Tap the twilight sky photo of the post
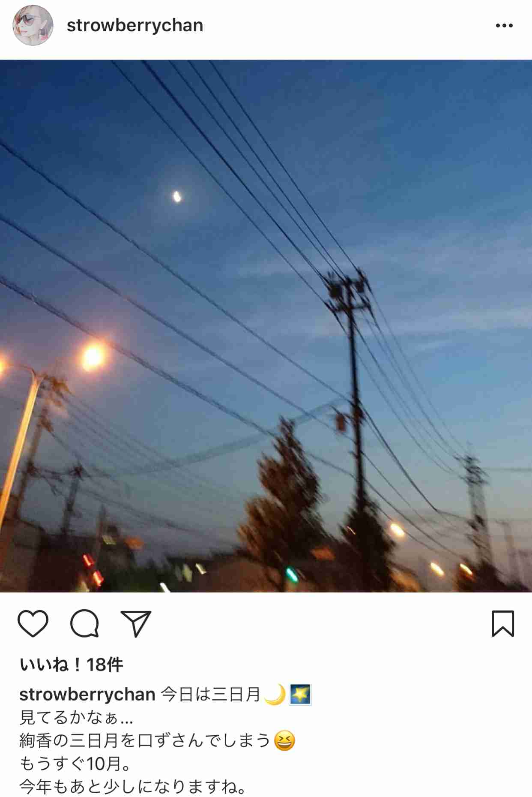 tap(266, 326)
